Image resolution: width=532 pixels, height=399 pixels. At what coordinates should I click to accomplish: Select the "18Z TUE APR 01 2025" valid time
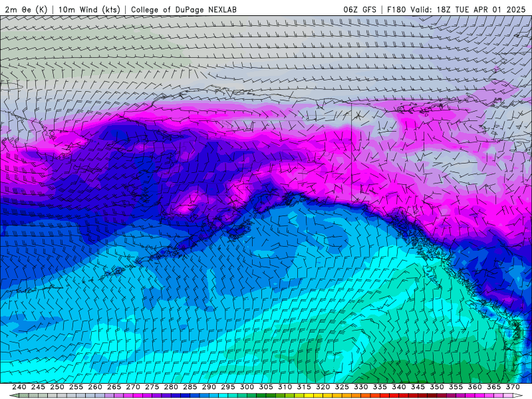pos(481,9)
